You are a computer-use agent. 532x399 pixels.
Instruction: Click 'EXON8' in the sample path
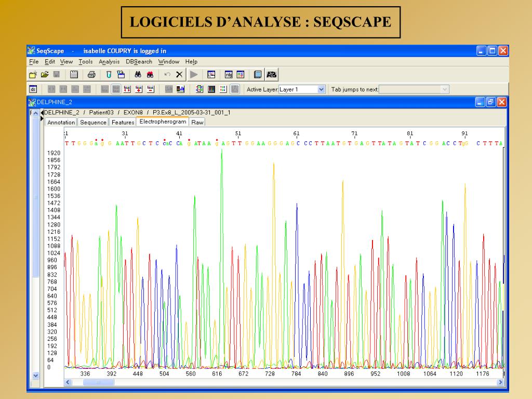click(133, 112)
